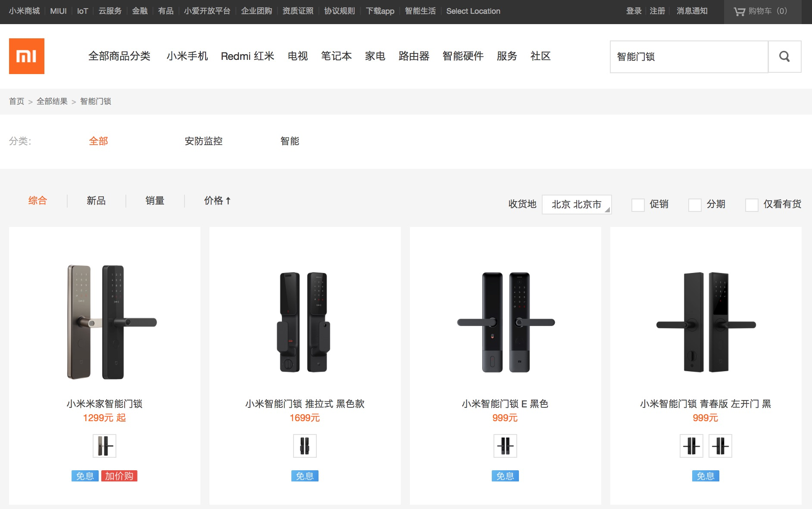This screenshot has height=509, width=812.
Task: Click 免息 badge on 推拉式 黑色款 card
Action: [x=305, y=476]
